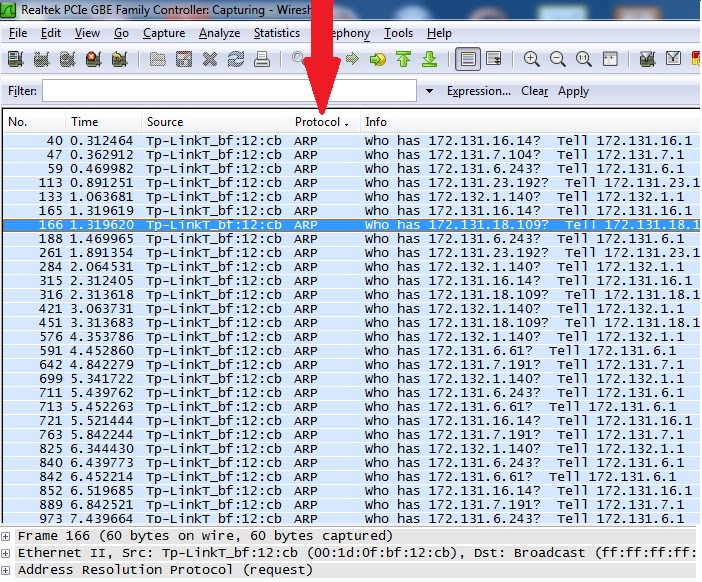Sort by the Time column header
The image size is (702, 582).
103,122
